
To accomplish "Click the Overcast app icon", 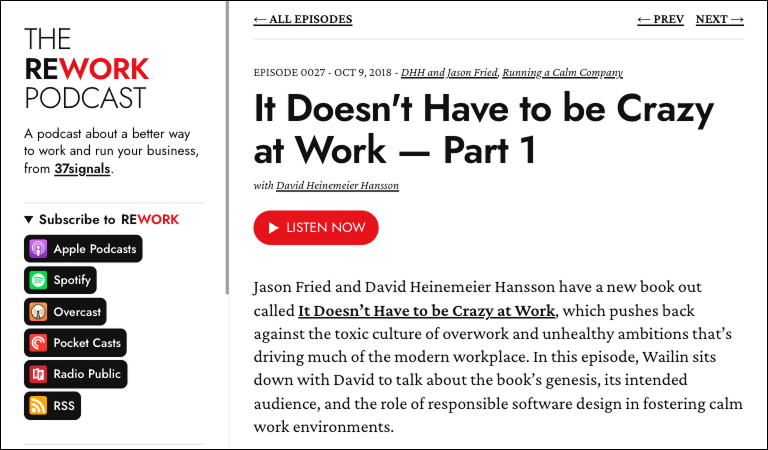I will pos(38,311).
